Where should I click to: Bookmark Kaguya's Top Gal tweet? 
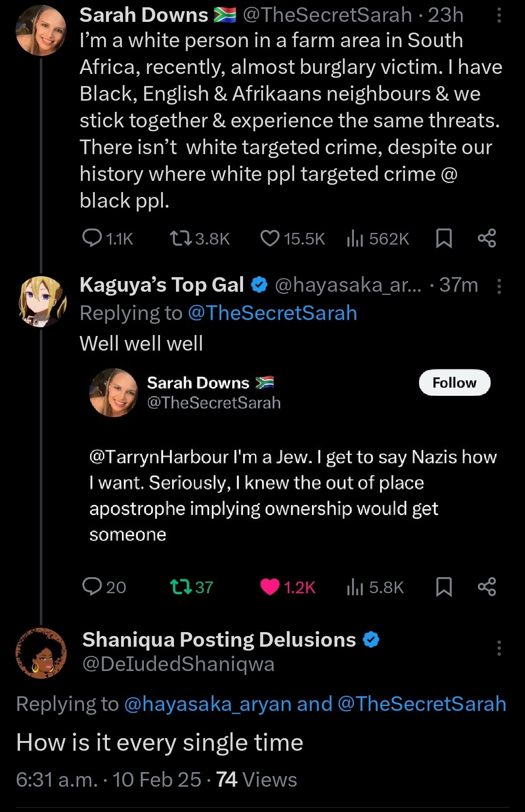(444, 587)
